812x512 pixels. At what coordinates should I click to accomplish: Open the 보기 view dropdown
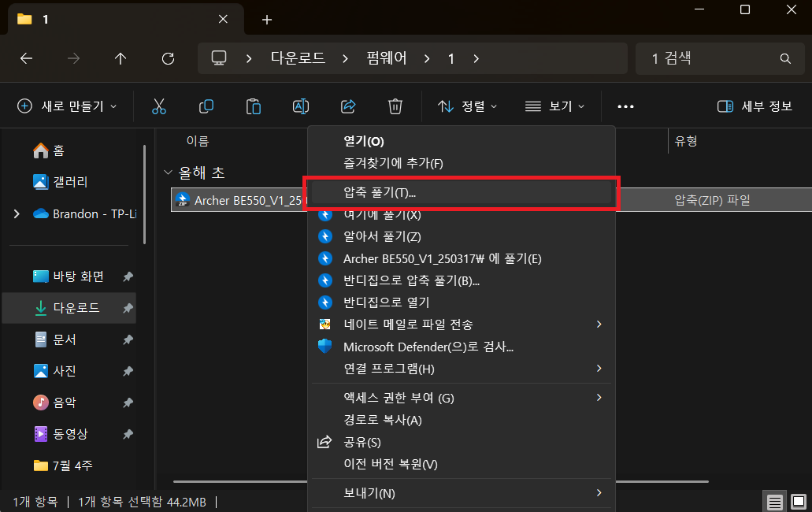[554, 106]
